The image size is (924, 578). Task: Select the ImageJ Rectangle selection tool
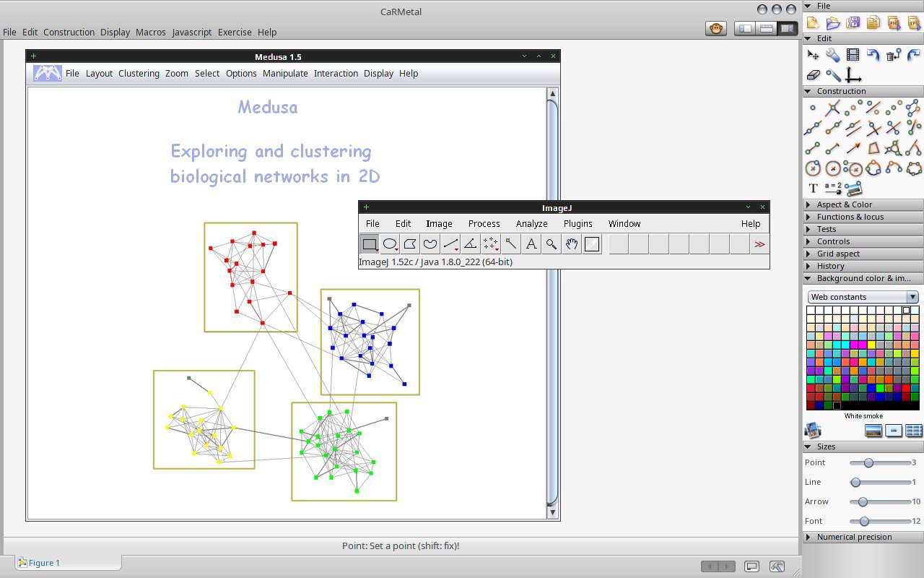tap(370, 244)
